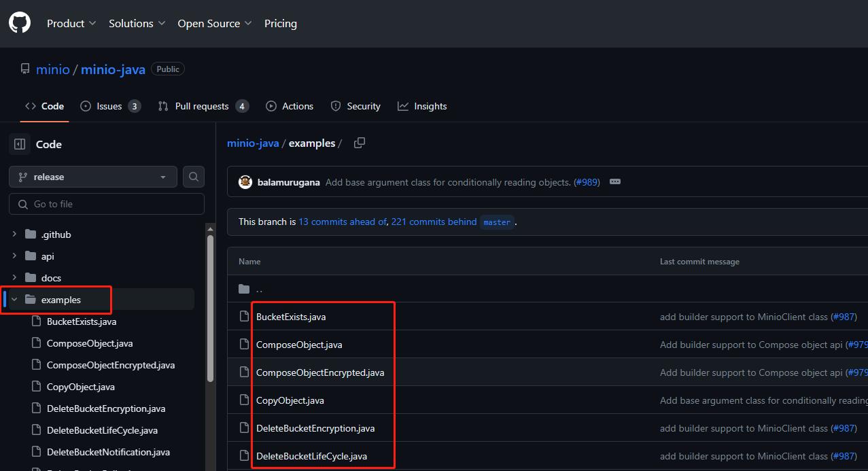Select DeleteBucketNotification.java in sidebar tree
The height and width of the screenshot is (471, 868).
pyautogui.click(x=109, y=452)
